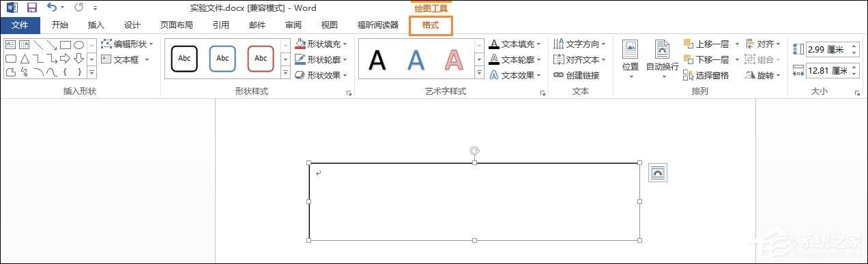Apply the black outline Abc shape style

[184, 59]
